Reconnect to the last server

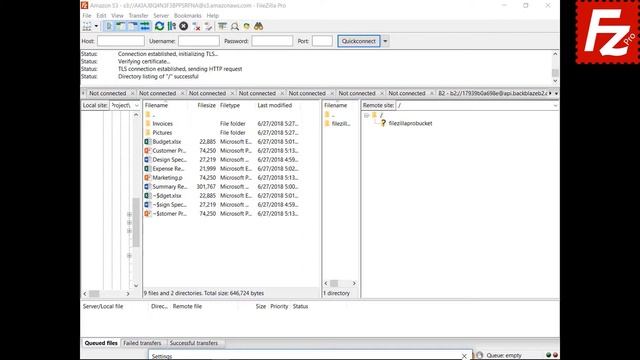point(209,27)
